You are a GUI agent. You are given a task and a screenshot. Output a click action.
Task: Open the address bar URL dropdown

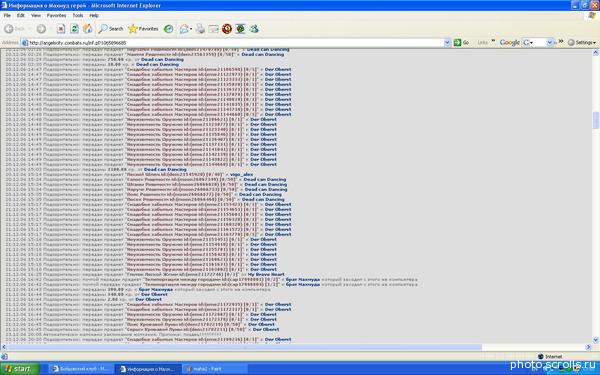click(x=447, y=43)
